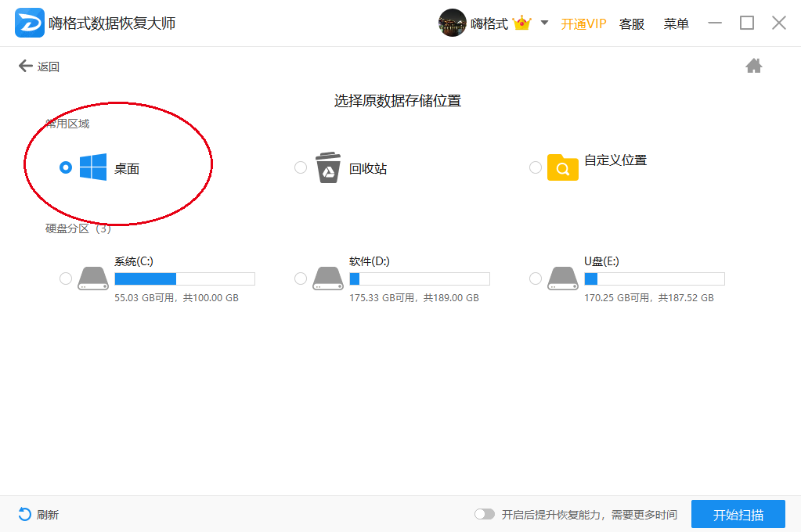
Task: Maximize the application window
Action: point(747,23)
